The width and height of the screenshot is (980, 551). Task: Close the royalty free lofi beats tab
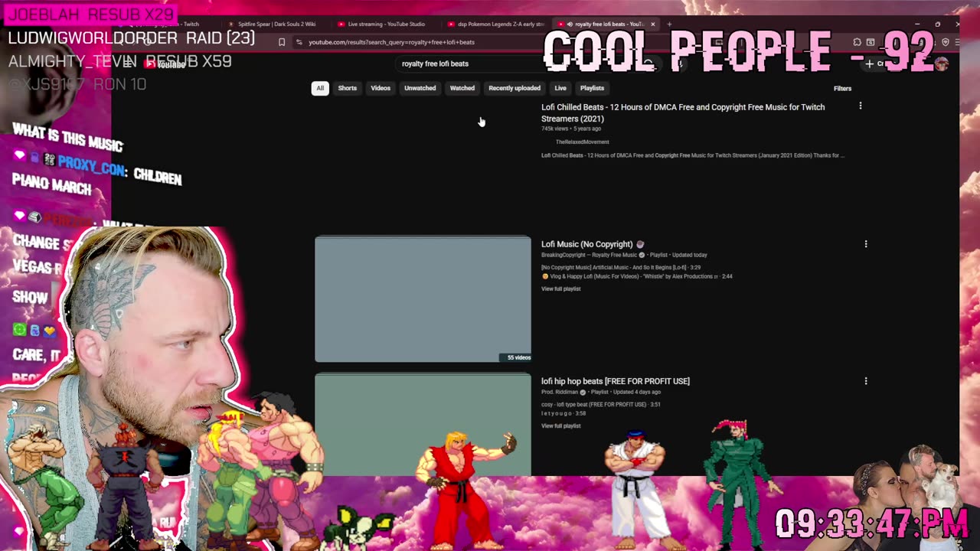coord(652,24)
